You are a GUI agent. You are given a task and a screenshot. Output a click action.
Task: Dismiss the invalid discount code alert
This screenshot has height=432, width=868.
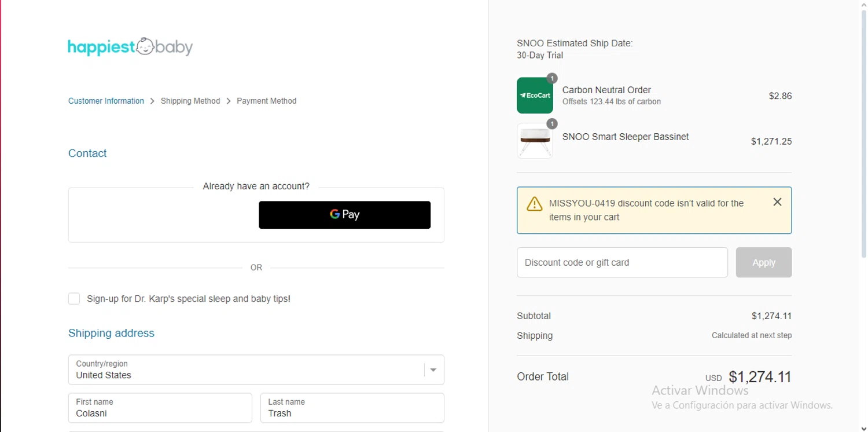coord(777,202)
